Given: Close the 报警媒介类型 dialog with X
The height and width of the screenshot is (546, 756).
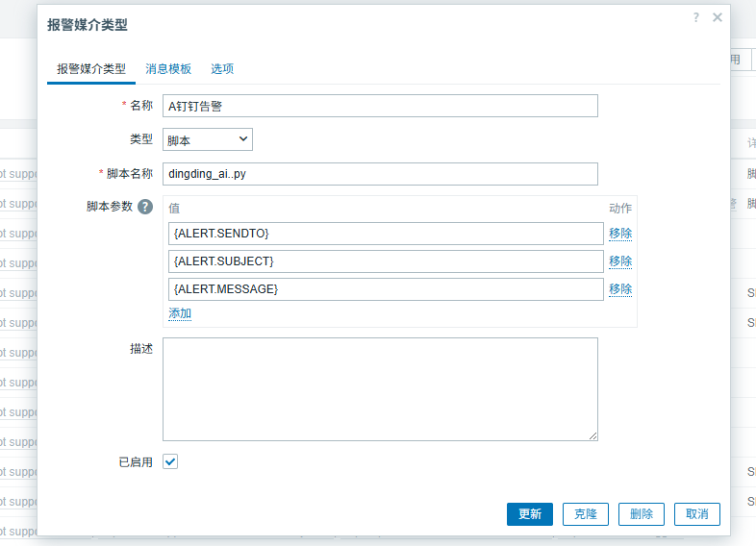Looking at the screenshot, I should coord(717,17).
